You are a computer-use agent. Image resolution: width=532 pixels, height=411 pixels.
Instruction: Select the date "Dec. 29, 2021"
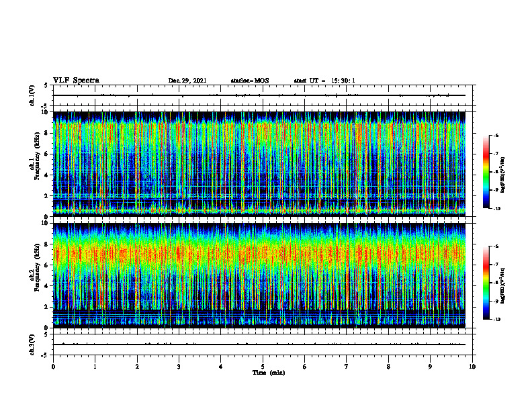coord(187,81)
